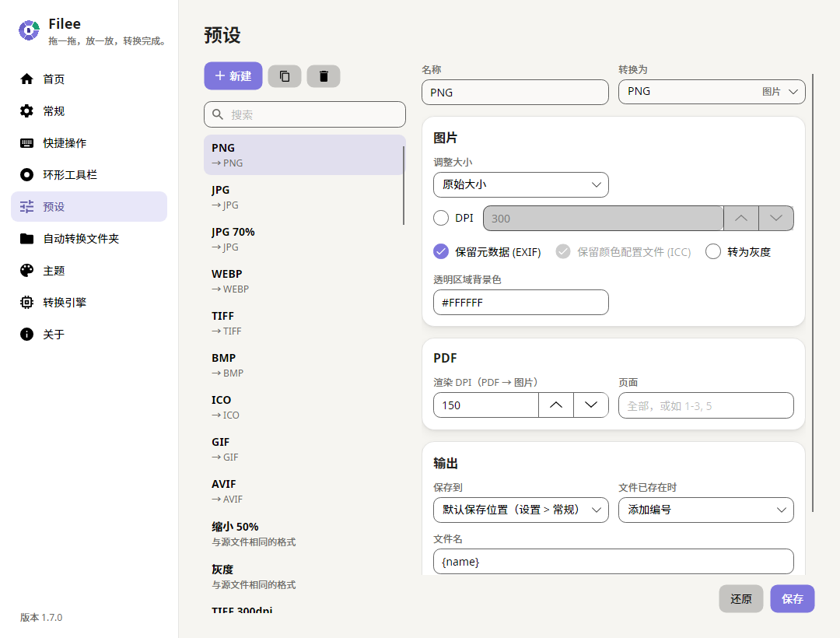The image size is (840, 638).
Task: Click the 新建 button
Action: [x=233, y=76]
